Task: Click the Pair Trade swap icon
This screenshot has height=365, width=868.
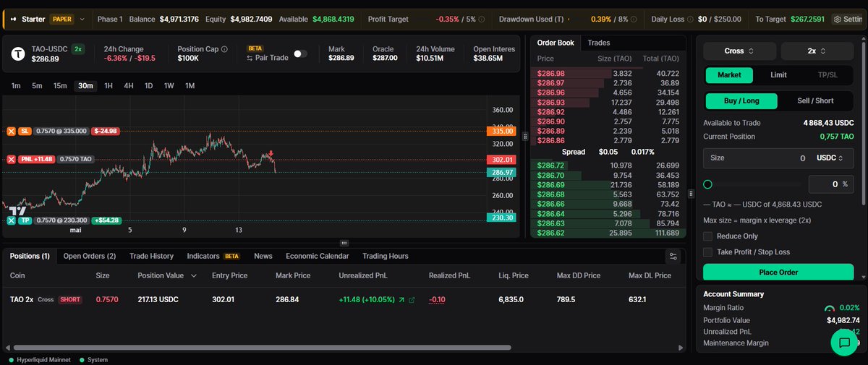Action: [x=250, y=58]
